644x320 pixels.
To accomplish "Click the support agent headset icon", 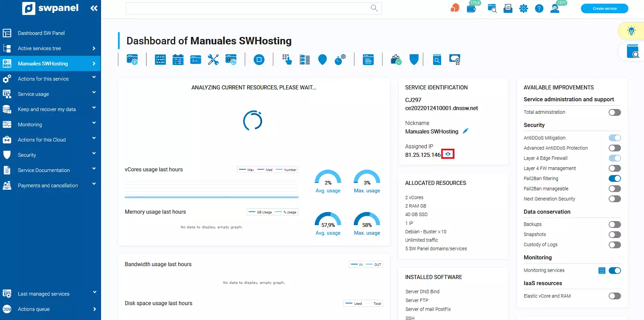I will coord(555,8).
